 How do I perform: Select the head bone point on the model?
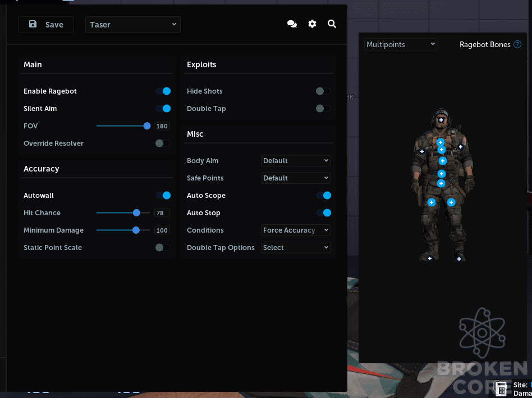[441, 120]
